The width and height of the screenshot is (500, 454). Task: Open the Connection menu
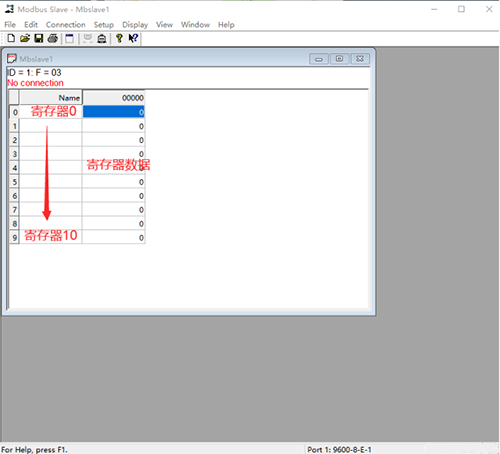tap(66, 25)
